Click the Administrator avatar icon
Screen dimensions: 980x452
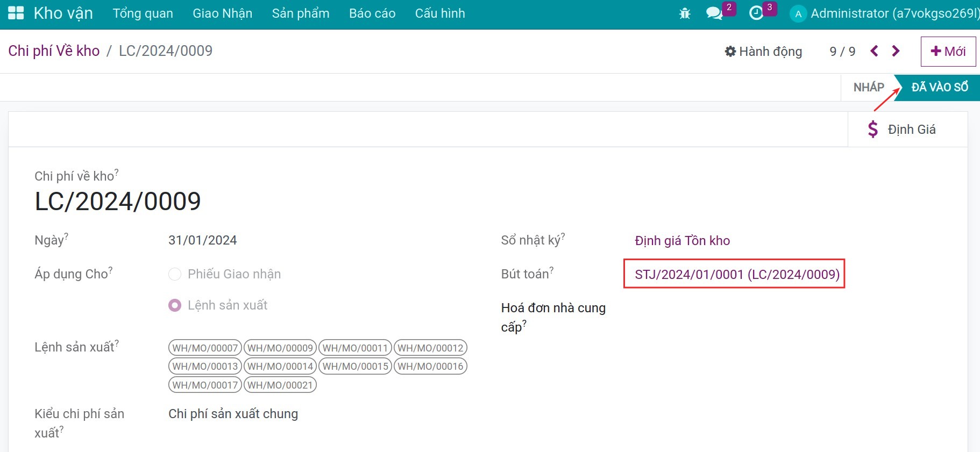[798, 14]
